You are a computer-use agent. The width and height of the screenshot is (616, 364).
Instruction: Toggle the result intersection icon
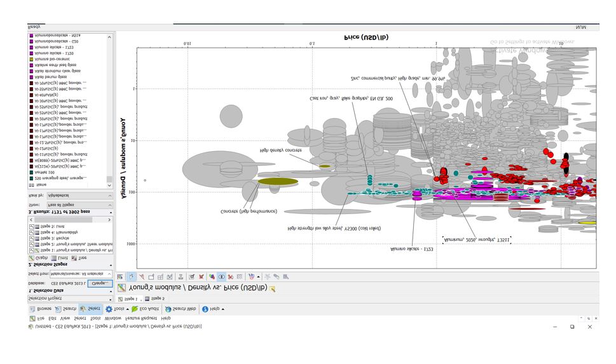tap(222, 277)
